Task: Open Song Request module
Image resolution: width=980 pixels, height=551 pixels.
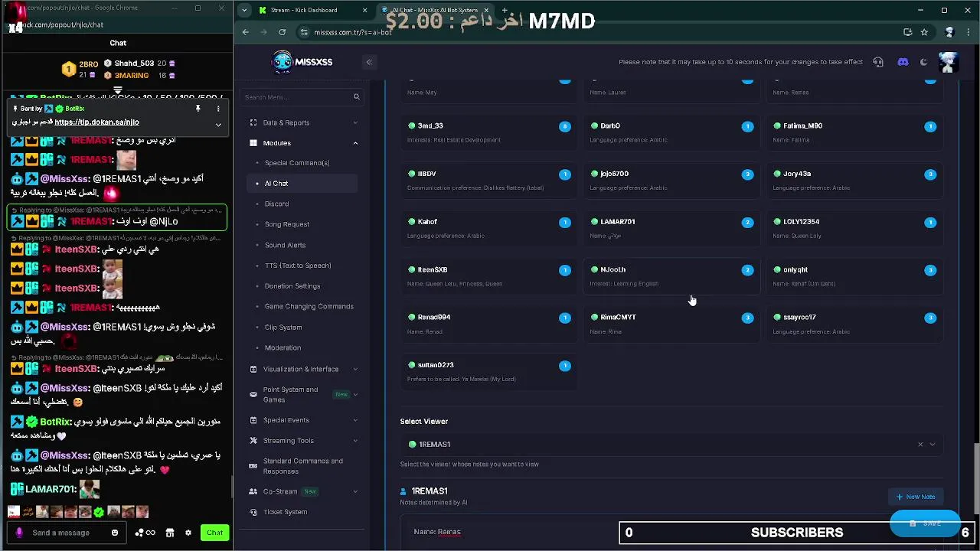Action: click(287, 224)
